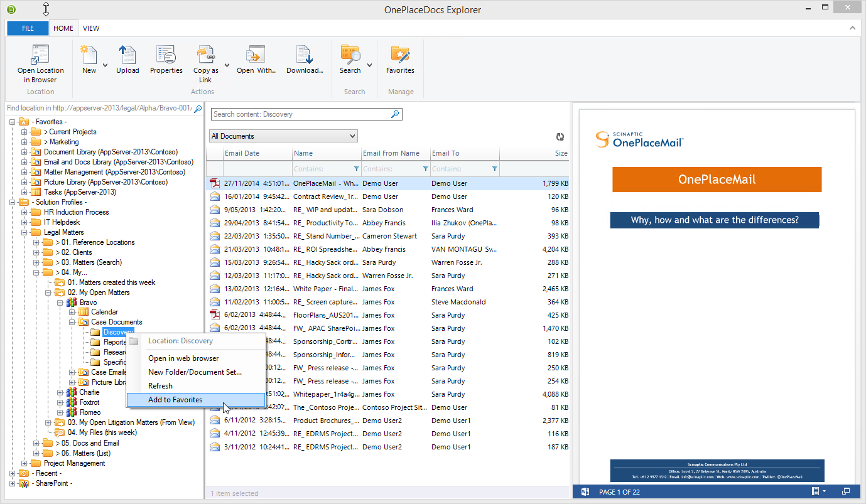The width and height of the screenshot is (866, 504).
Task: Click the refresh icon above document list
Action: (560, 137)
